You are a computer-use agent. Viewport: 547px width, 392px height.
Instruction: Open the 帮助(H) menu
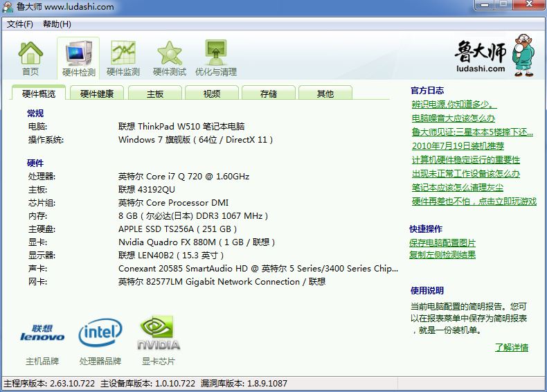click(x=57, y=24)
